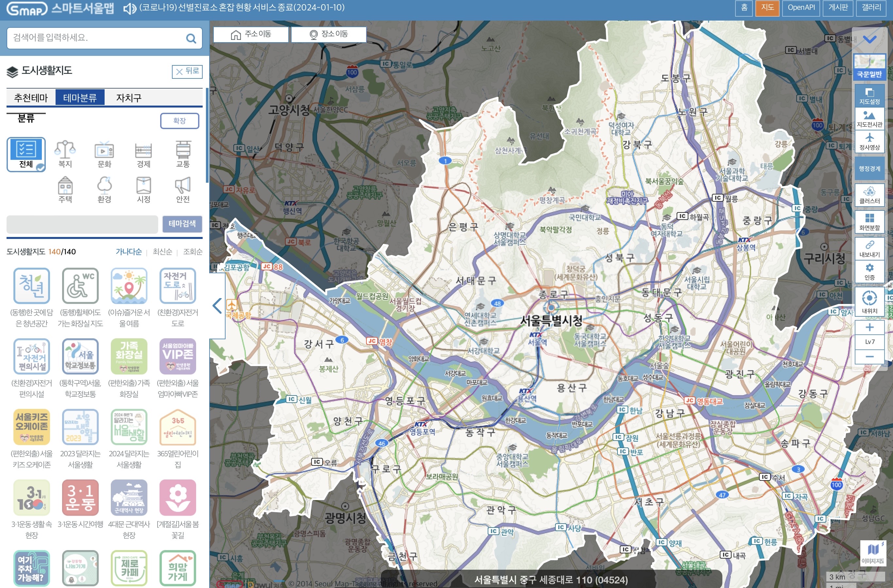The height and width of the screenshot is (588, 893).
Task: Open the 자전거도로 bike road theme thumbnail
Action: tap(177, 285)
